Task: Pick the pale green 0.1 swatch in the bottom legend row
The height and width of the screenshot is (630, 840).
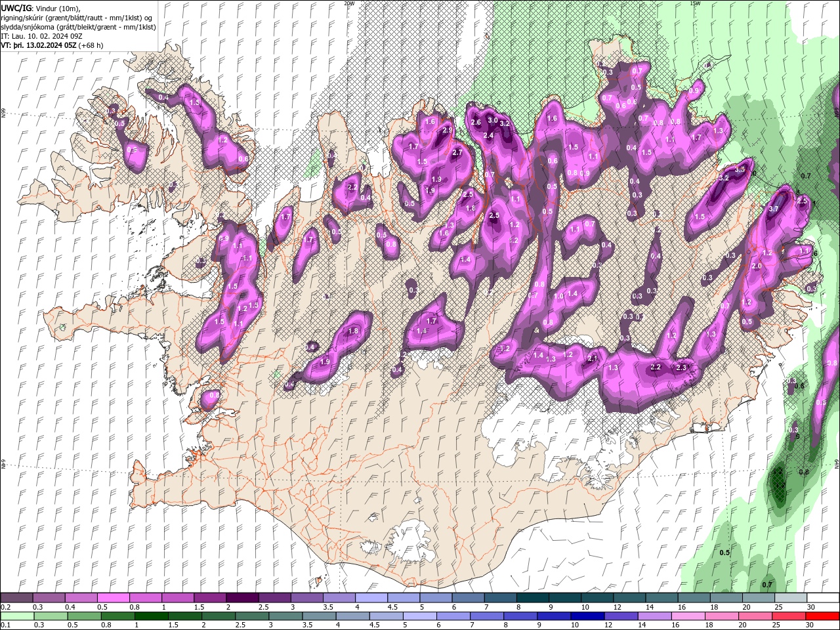Action: point(16,616)
